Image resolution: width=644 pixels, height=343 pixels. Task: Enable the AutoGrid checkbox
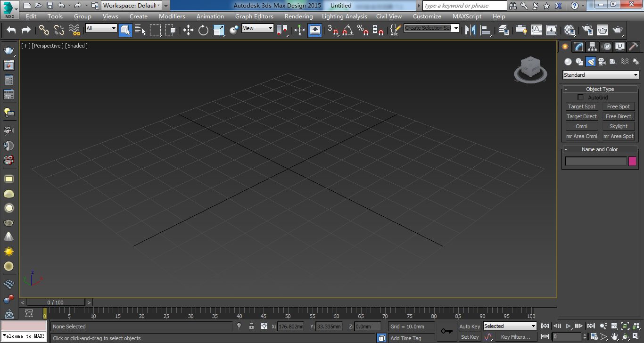[580, 97]
